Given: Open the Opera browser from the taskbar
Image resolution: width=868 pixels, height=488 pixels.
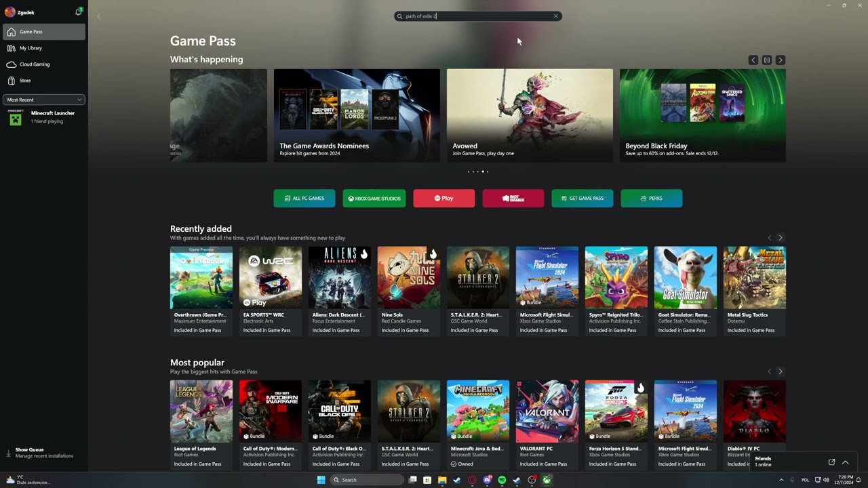Looking at the screenshot, I should 472,480.
